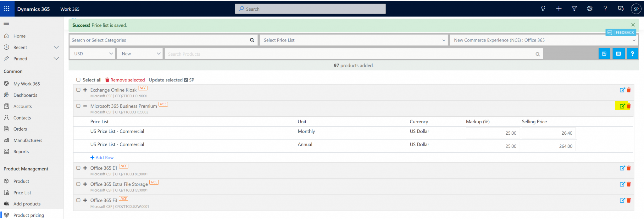
Task: Open Accounts in sidebar
Action: click(x=23, y=106)
